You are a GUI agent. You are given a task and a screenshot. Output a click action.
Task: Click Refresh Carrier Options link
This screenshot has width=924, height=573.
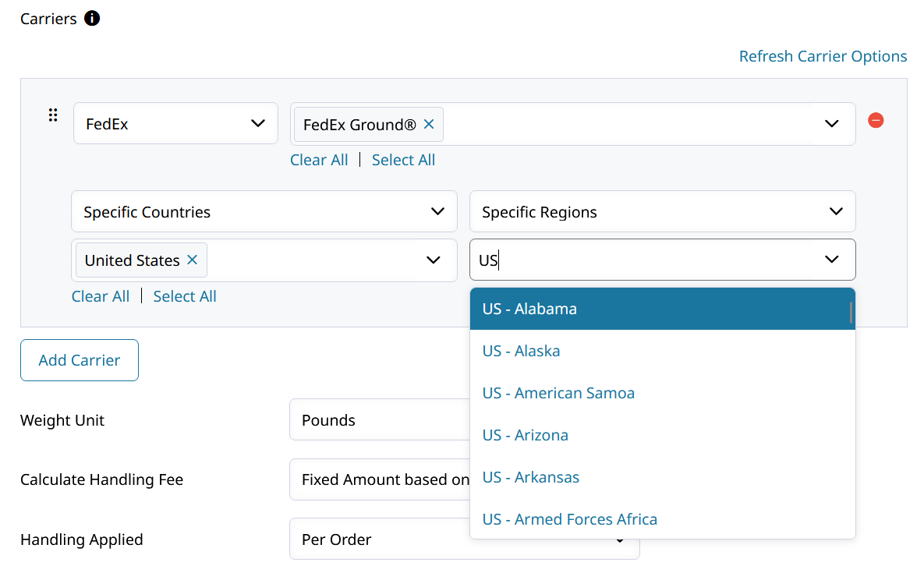tap(823, 56)
